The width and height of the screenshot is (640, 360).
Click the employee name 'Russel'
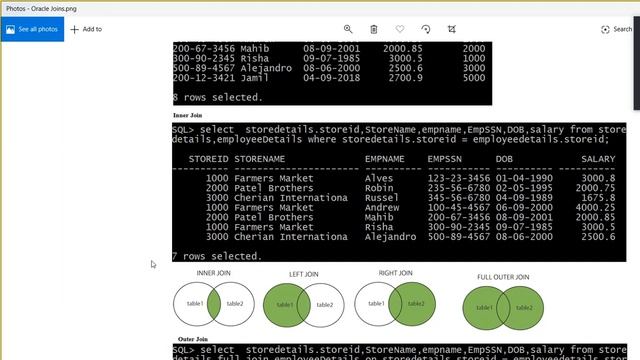click(x=382, y=198)
